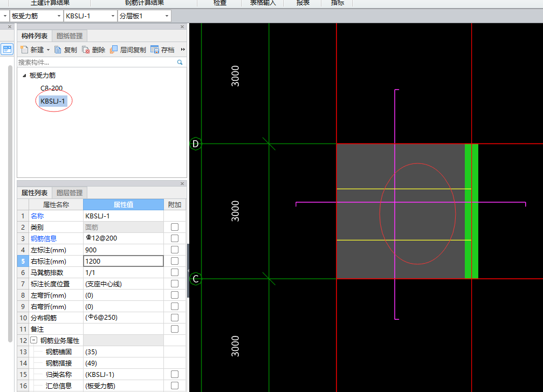Click the 钢筋信息 value 12@200
This screenshot has height=392, width=543.
click(x=123, y=238)
